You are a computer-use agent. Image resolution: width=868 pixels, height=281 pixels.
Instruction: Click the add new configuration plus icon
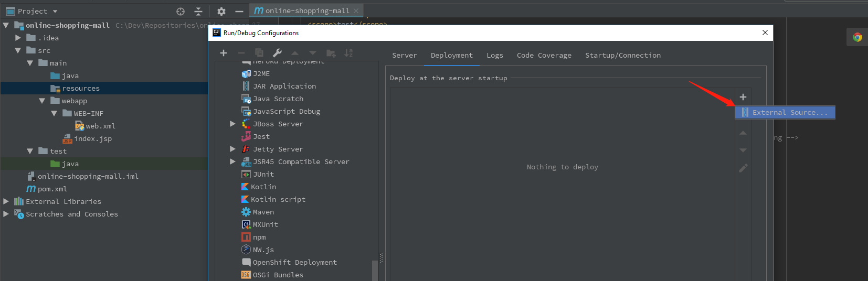pos(224,53)
